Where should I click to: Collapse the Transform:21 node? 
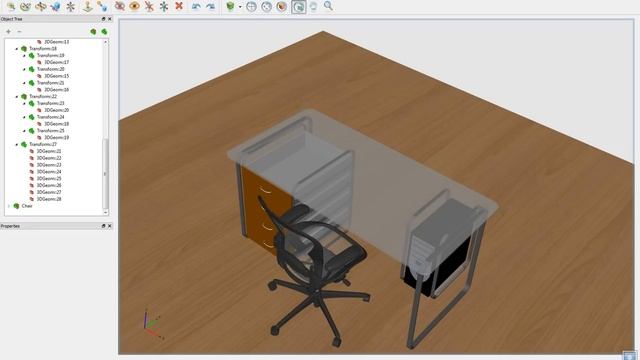(x=24, y=83)
